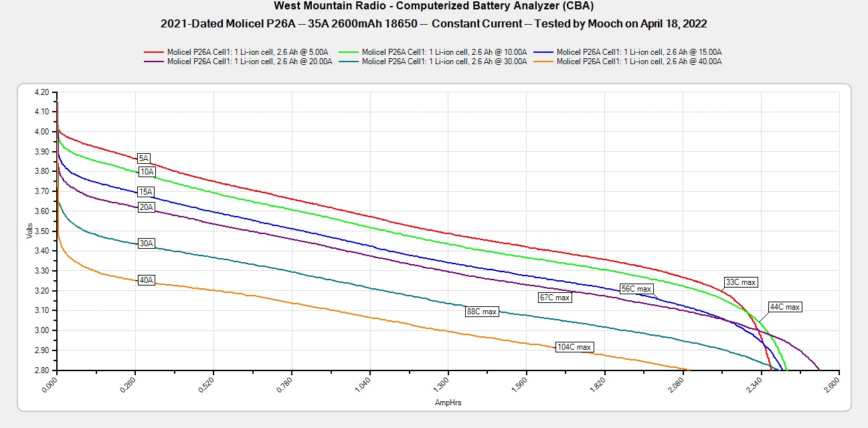Click the "5A" curve label
Screen dimensions: 868x428
coord(144,158)
